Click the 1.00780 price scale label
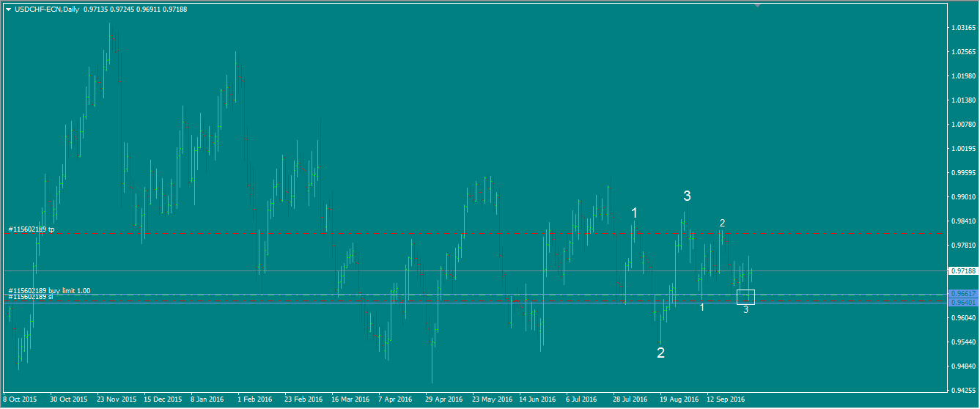 963,125
